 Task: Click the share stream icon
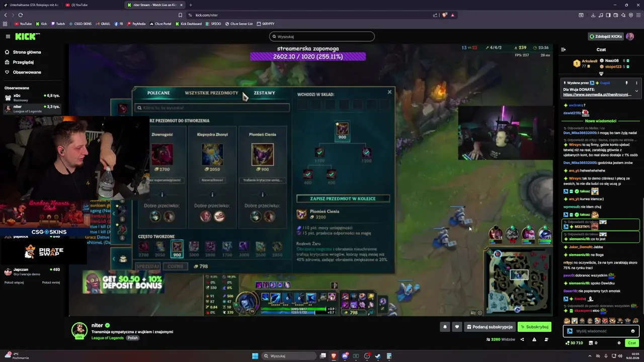522,339
